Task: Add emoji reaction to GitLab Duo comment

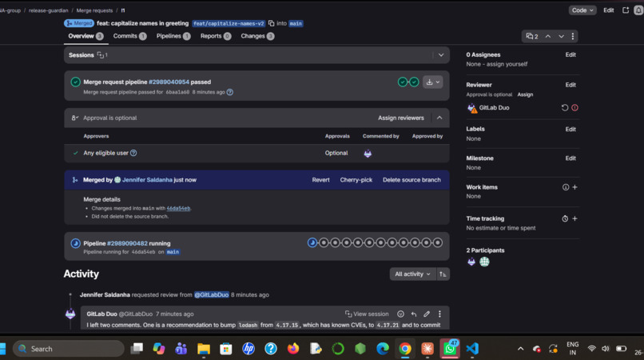Action: pyautogui.click(x=401, y=314)
